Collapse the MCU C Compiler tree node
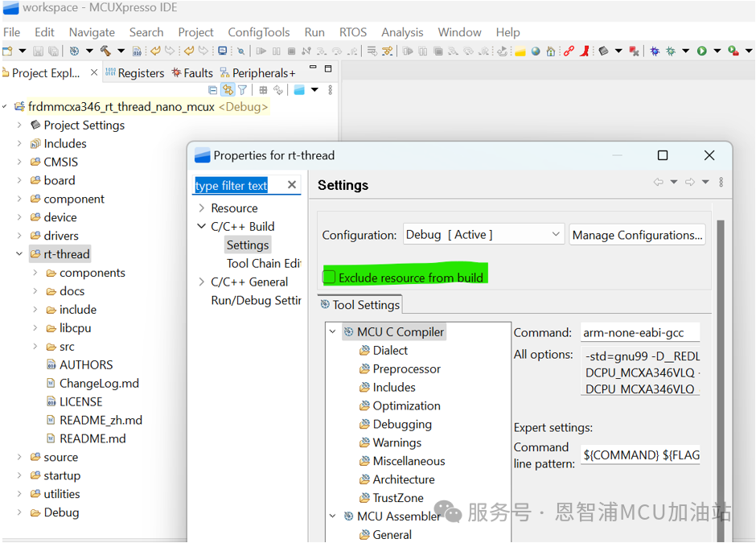Image resolution: width=756 pixels, height=543 pixels. [333, 331]
